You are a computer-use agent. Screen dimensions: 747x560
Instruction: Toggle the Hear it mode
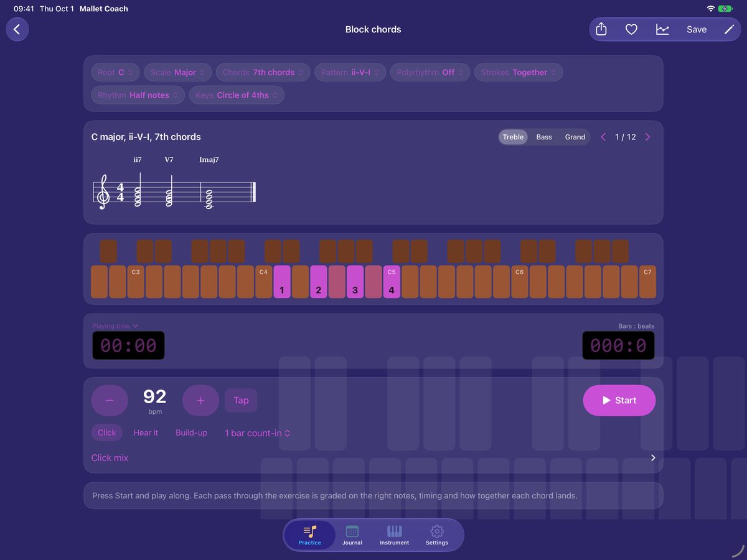146,432
